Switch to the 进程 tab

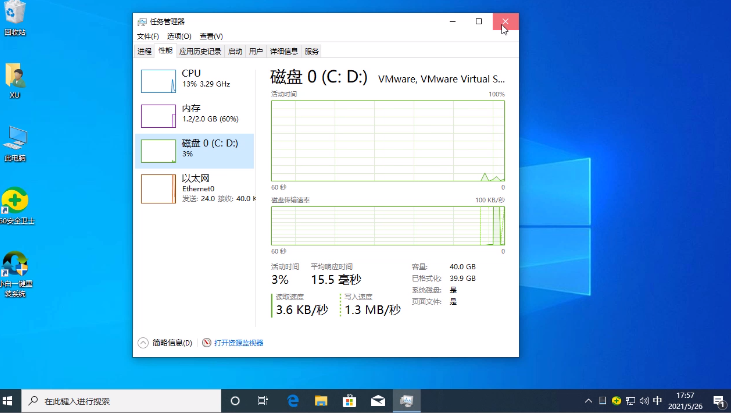(x=144, y=50)
